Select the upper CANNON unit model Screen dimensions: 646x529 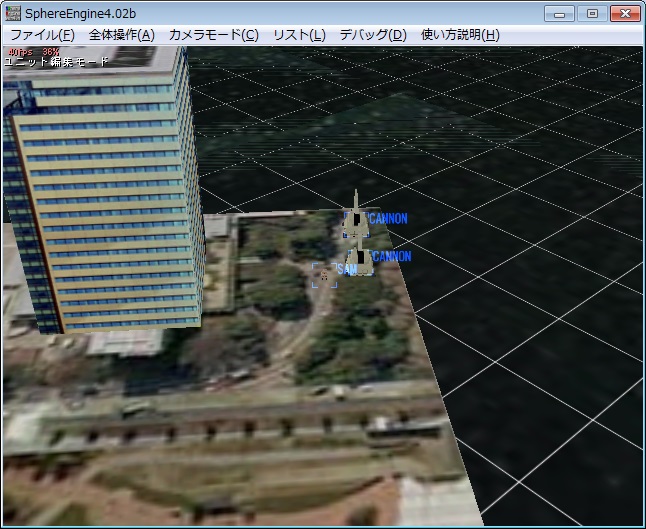click(356, 218)
